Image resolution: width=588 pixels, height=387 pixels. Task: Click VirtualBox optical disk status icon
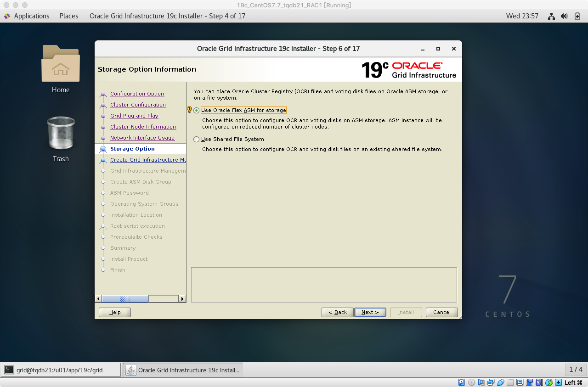[x=471, y=382]
